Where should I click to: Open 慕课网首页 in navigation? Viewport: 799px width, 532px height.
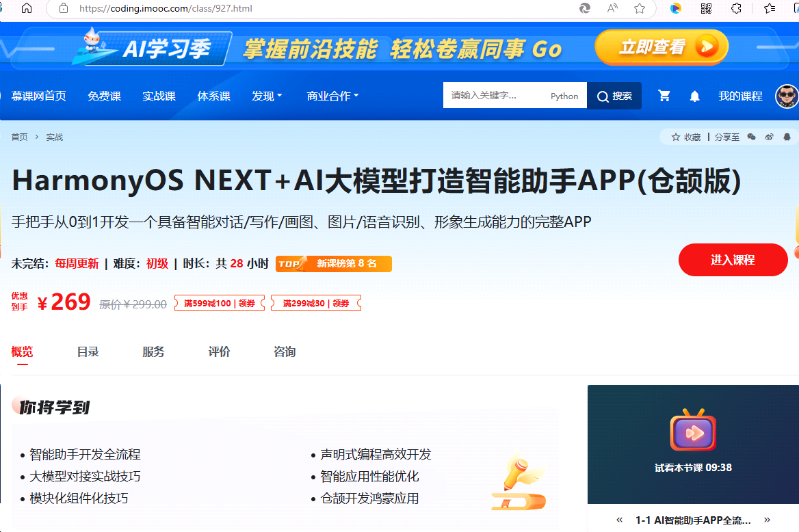pyautogui.click(x=39, y=96)
